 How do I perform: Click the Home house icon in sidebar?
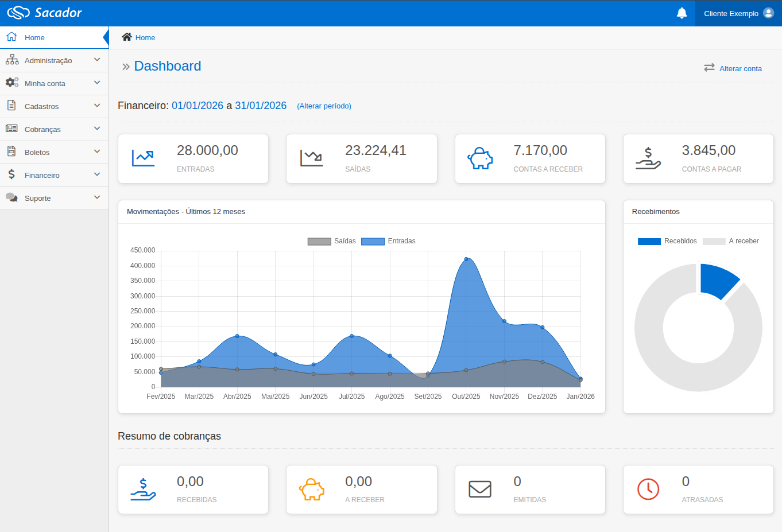(x=11, y=37)
